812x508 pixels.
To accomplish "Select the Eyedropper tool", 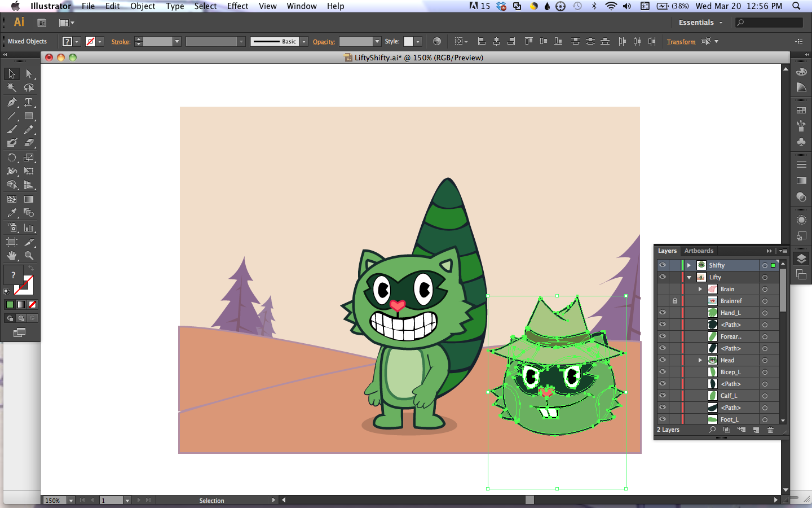I will point(11,213).
